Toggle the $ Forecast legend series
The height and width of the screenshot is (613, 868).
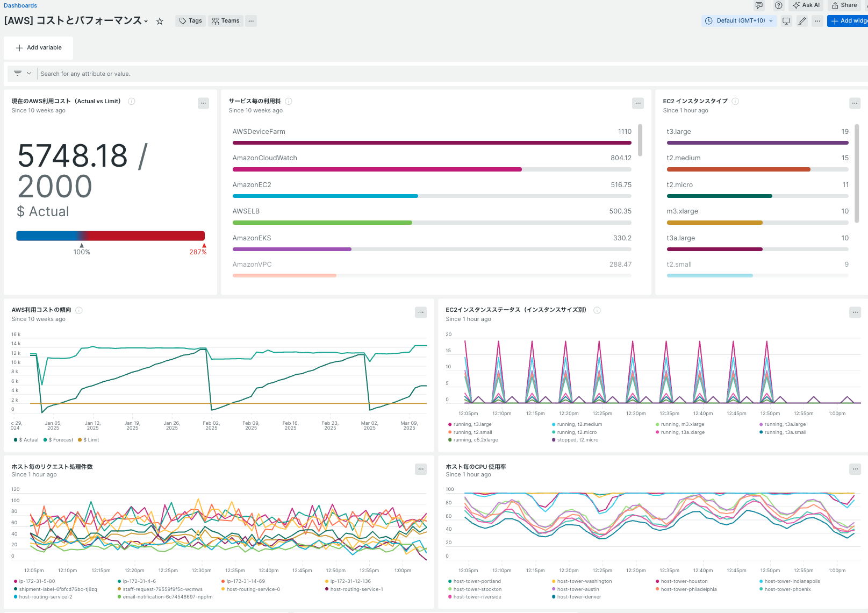[x=58, y=440]
